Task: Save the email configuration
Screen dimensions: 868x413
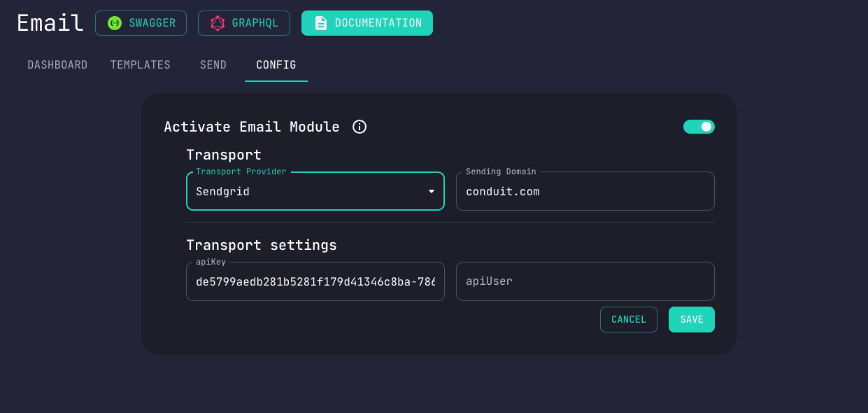Action: (692, 319)
